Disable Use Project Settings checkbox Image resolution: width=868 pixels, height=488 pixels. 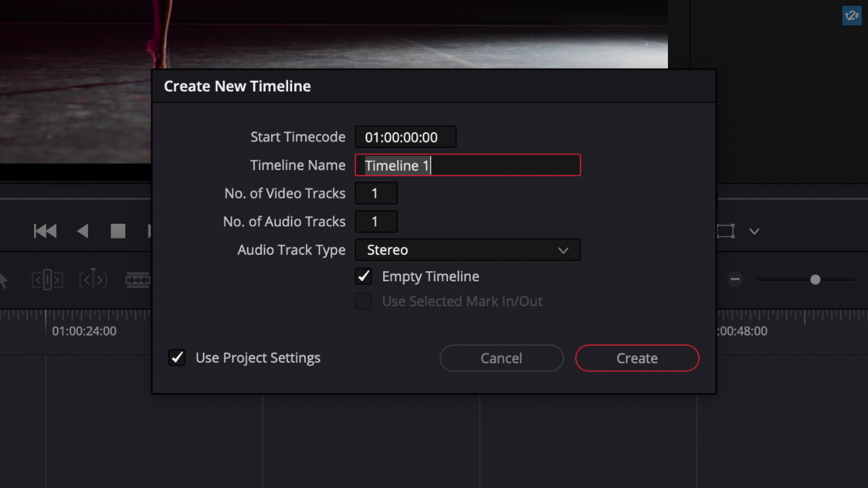click(177, 358)
